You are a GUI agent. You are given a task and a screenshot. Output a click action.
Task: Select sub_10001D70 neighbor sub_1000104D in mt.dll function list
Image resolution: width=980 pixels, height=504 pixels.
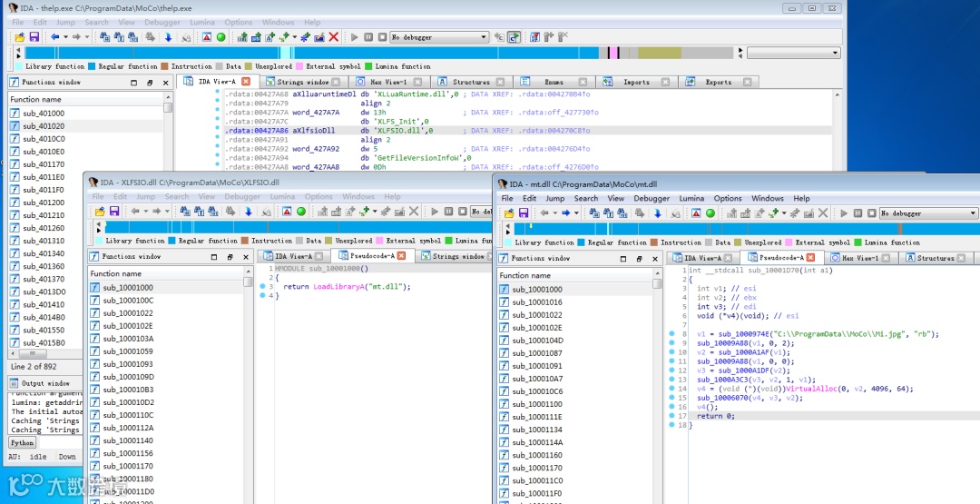coord(537,341)
